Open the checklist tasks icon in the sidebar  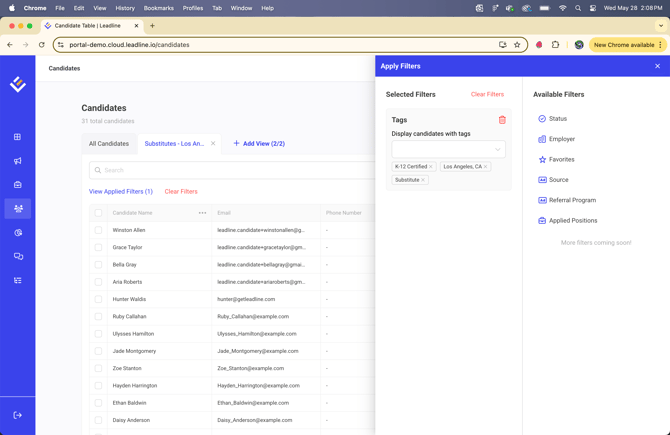pos(18,280)
